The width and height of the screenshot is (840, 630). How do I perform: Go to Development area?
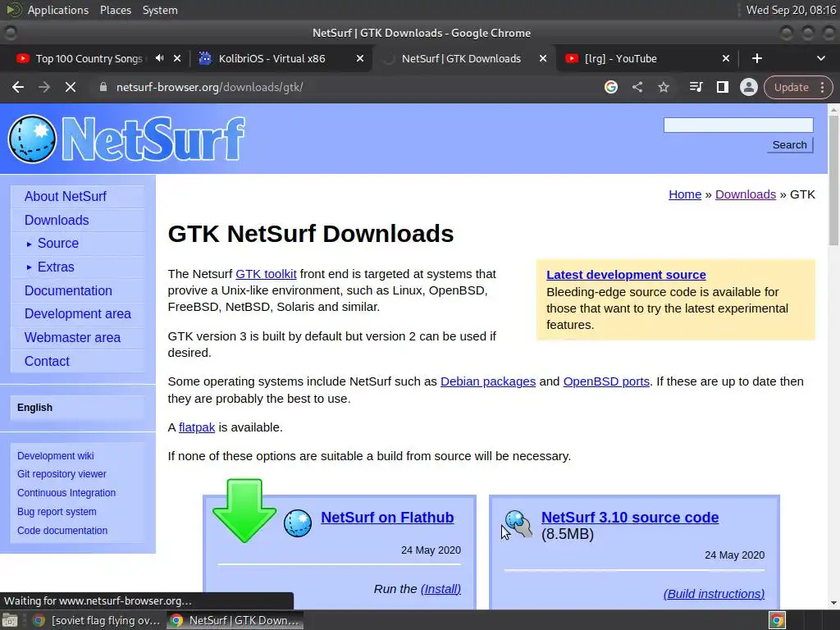click(x=78, y=314)
